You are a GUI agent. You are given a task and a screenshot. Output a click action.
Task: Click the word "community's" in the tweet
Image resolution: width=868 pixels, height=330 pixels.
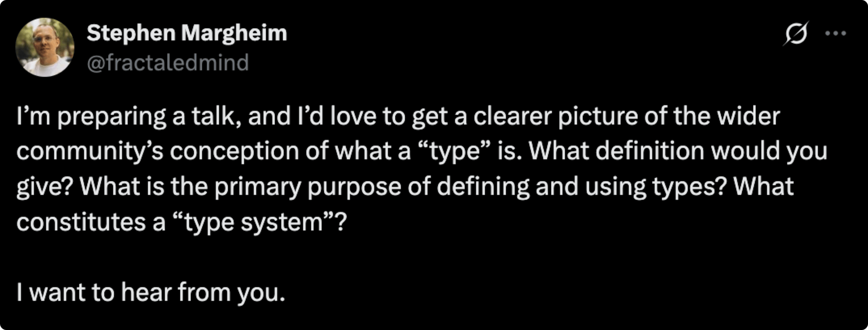tap(90, 152)
